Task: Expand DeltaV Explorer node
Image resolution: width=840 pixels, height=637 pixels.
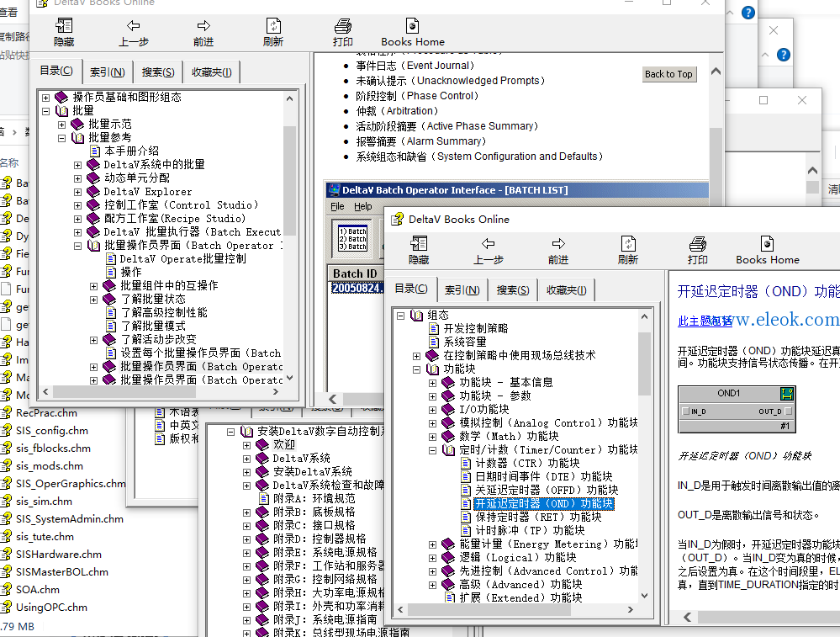Action: coord(78,192)
